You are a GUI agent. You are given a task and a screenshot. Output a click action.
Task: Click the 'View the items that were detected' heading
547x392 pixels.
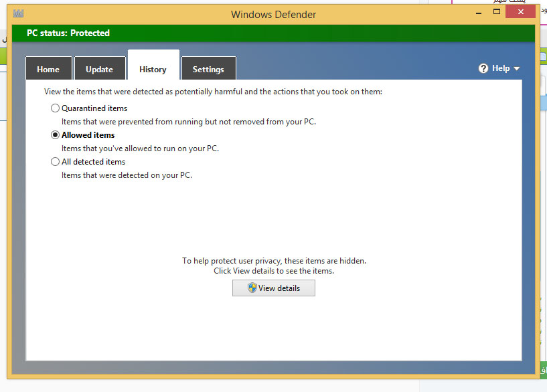click(213, 92)
